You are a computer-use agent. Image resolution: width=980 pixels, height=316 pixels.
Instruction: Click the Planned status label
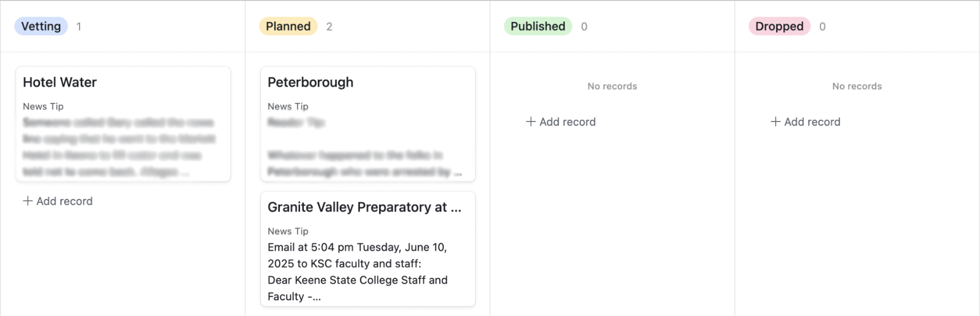click(288, 26)
